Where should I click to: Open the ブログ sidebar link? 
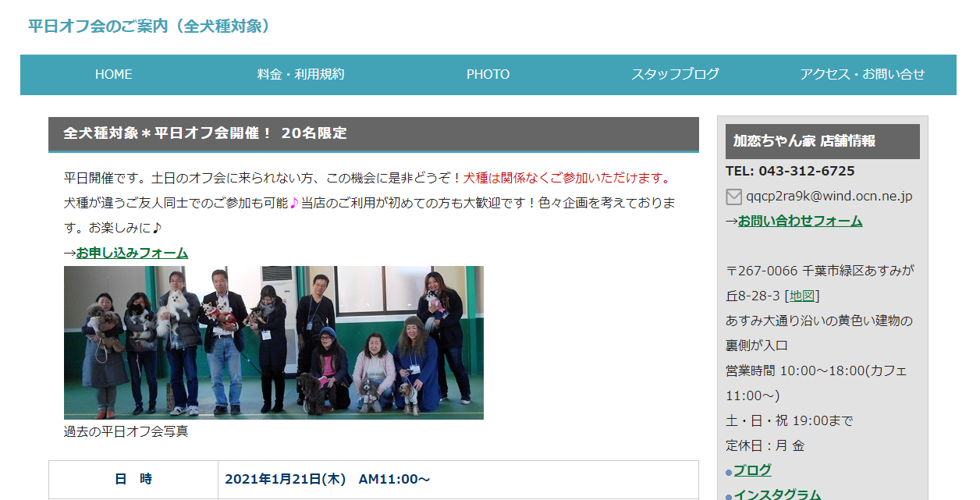click(752, 470)
